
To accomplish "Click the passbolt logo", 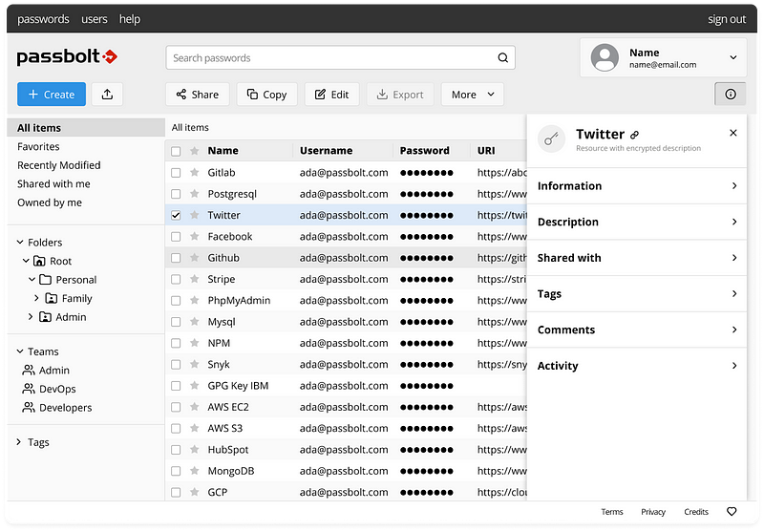I will point(67,57).
